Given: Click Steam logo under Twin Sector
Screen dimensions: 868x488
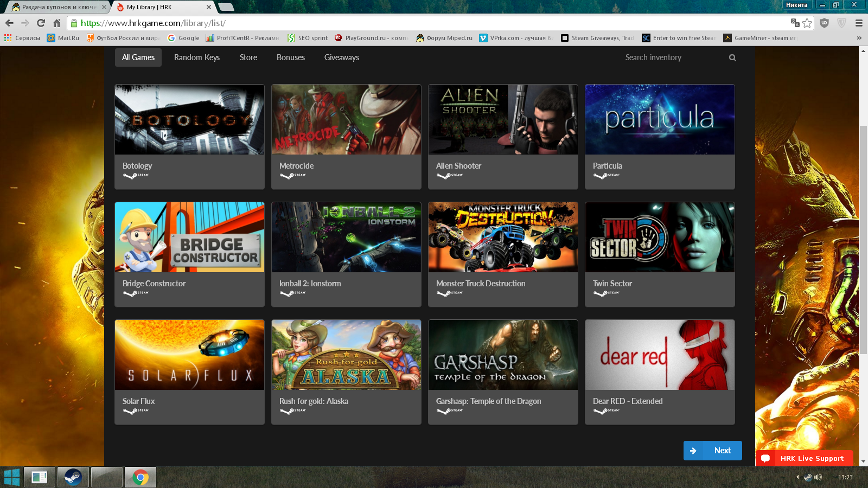Looking at the screenshot, I should [x=606, y=293].
